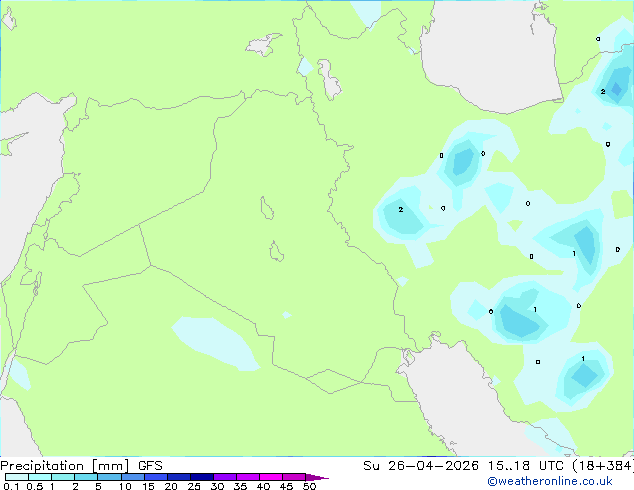Select the 30–35 mm purple legend swatch

coord(225,477)
